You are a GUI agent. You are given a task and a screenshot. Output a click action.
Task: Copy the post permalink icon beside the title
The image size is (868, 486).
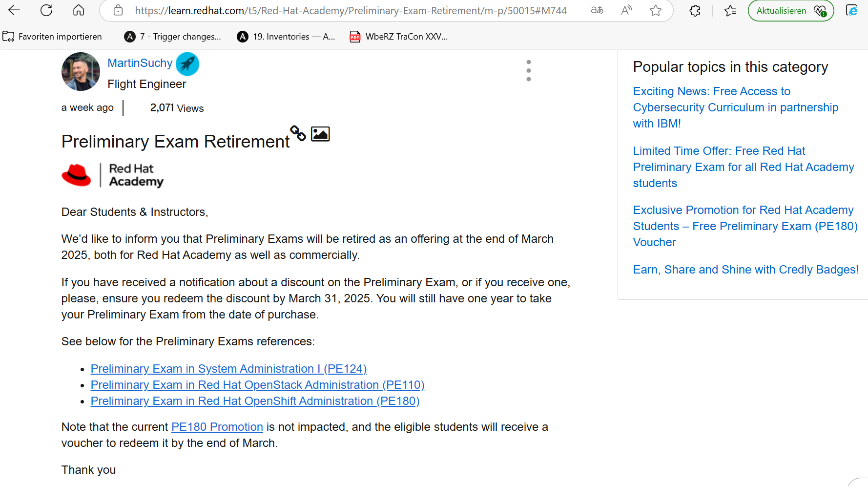click(x=298, y=133)
